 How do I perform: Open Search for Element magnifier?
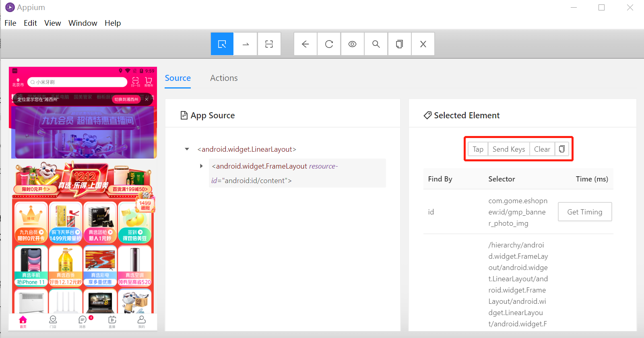(376, 44)
